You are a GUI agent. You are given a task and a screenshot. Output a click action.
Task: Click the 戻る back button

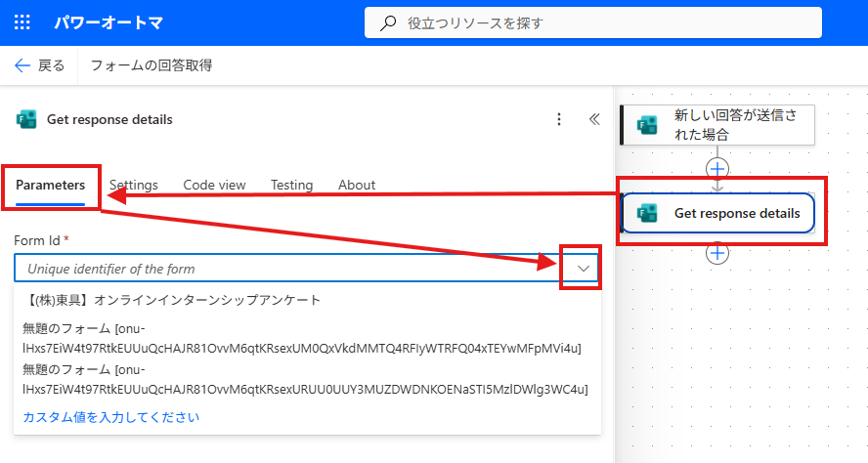point(40,65)
